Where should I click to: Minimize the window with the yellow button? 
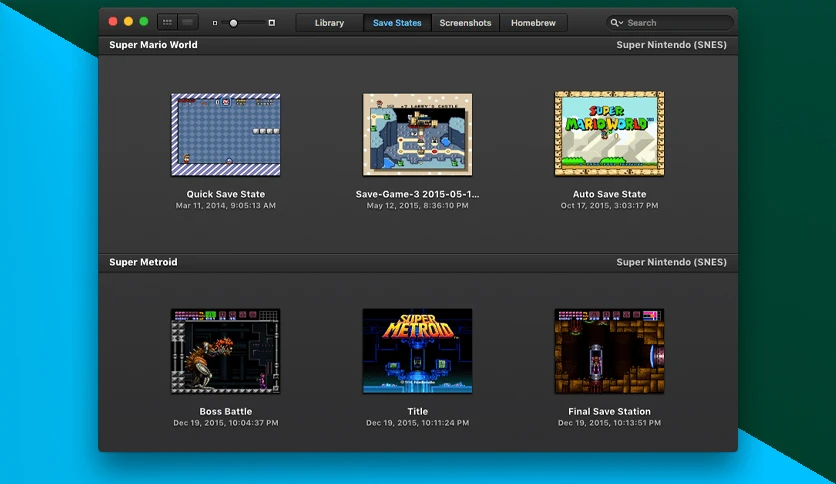[x=128, y=21]
